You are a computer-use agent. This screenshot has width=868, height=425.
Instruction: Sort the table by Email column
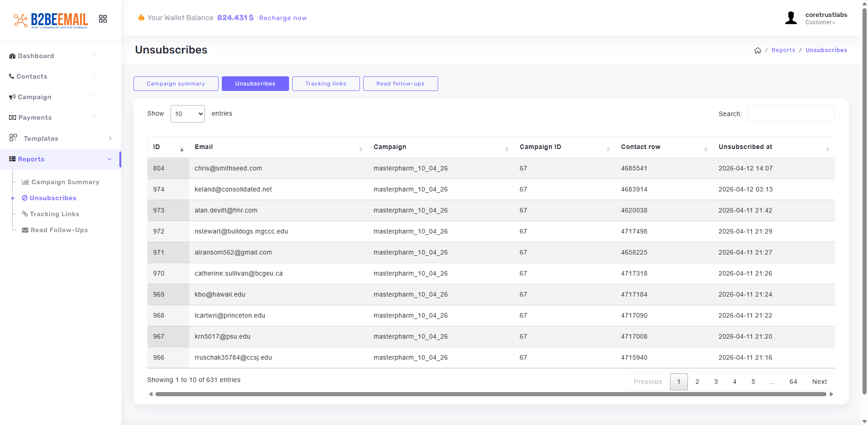(277, 147)
